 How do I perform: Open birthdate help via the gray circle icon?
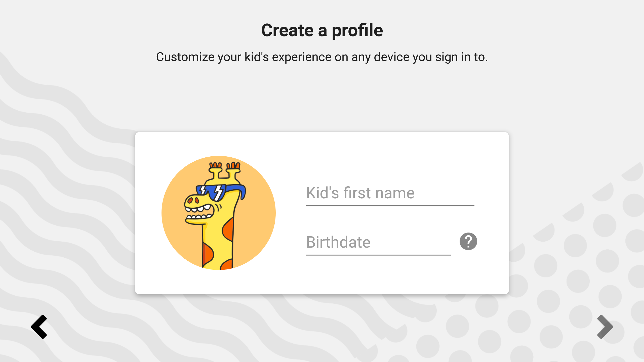(468, 241)
